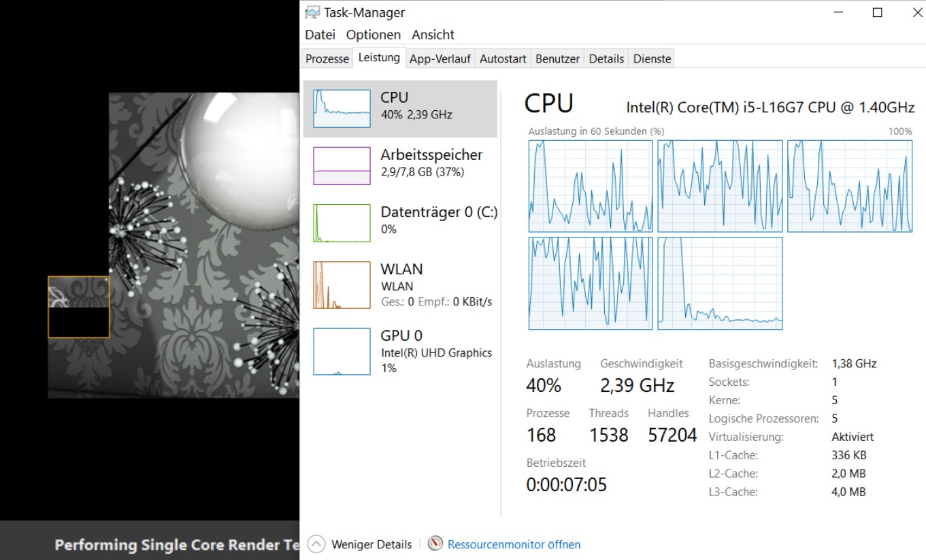Screen dimensions: 926x560
Task: Open the App-Verlauf tab
Action: (x=440, y=59)
